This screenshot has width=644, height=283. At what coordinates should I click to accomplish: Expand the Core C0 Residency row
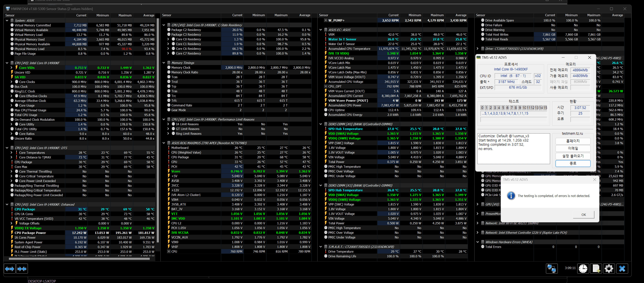pos(168,39)
